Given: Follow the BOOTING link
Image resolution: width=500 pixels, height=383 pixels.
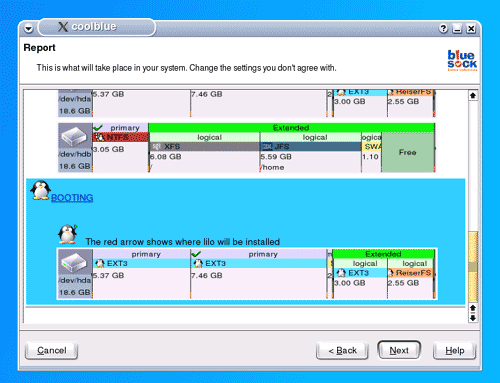Looking at the screenshot, I should point(72,198).
